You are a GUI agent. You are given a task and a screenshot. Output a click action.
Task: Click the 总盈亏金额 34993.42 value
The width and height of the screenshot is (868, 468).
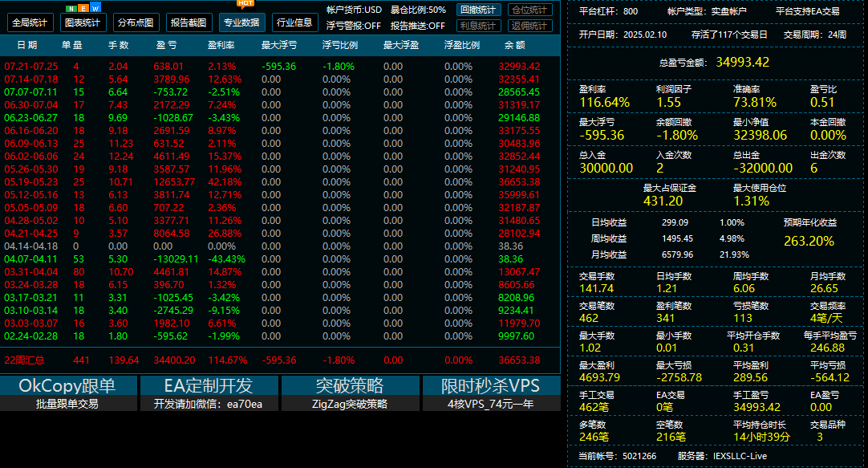click(742, 62)
